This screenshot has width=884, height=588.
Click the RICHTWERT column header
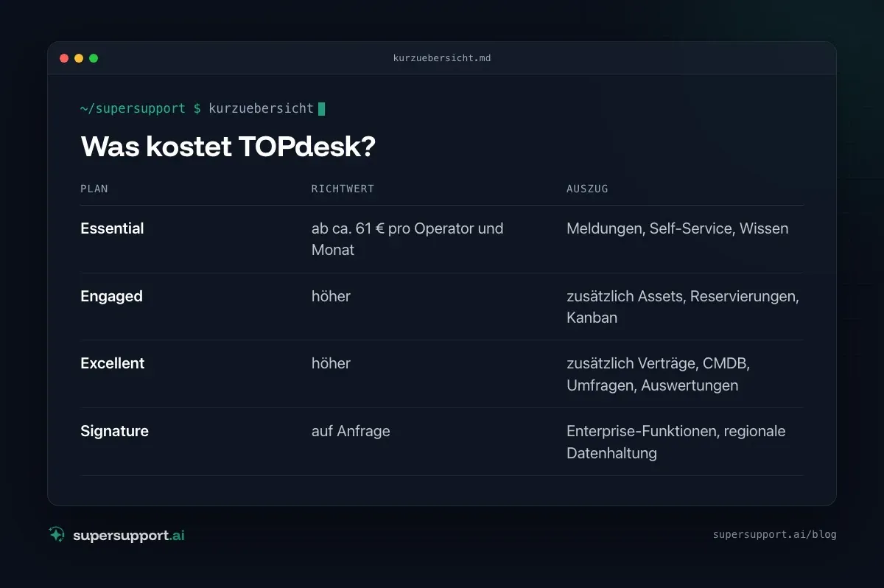[x=343, y=189]
